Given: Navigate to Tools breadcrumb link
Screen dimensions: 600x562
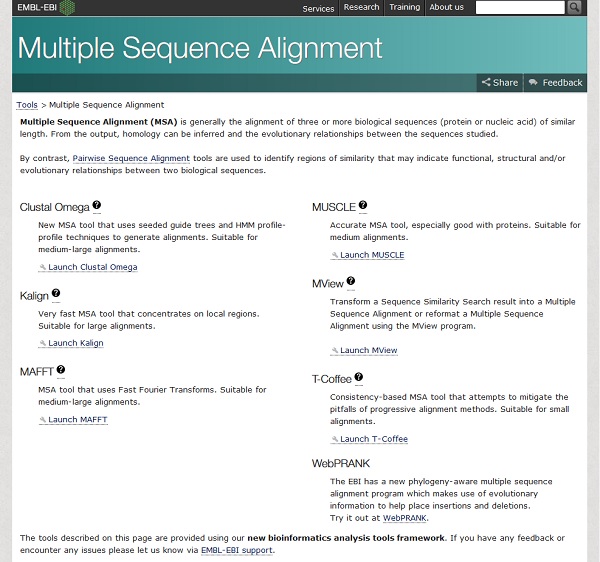Looking at the screenshot, I should 27,105.
